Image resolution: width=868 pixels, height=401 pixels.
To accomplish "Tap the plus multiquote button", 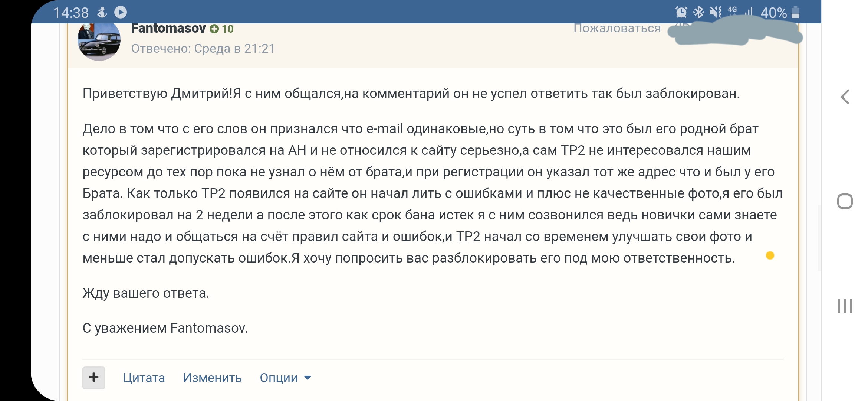I will [x=94, y=378].
